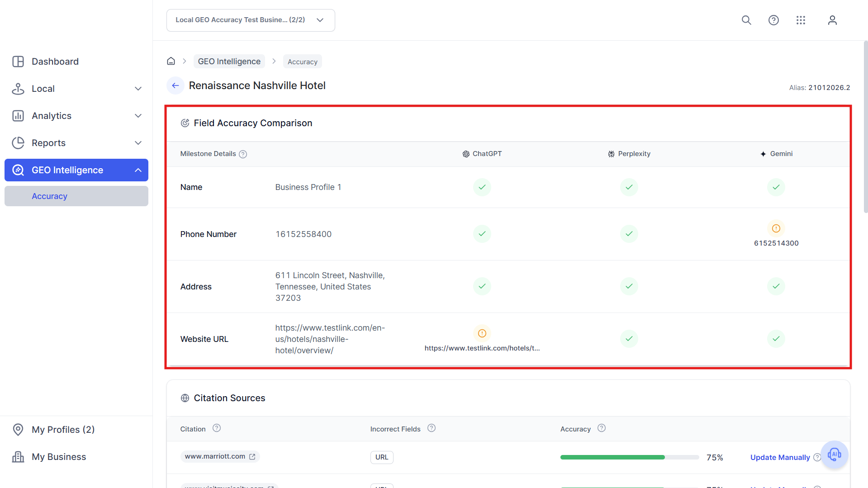Screen dimensions: 868x488
Task: Click the Perplexity checkmark in Website URL row
Action: click(629, 339)
